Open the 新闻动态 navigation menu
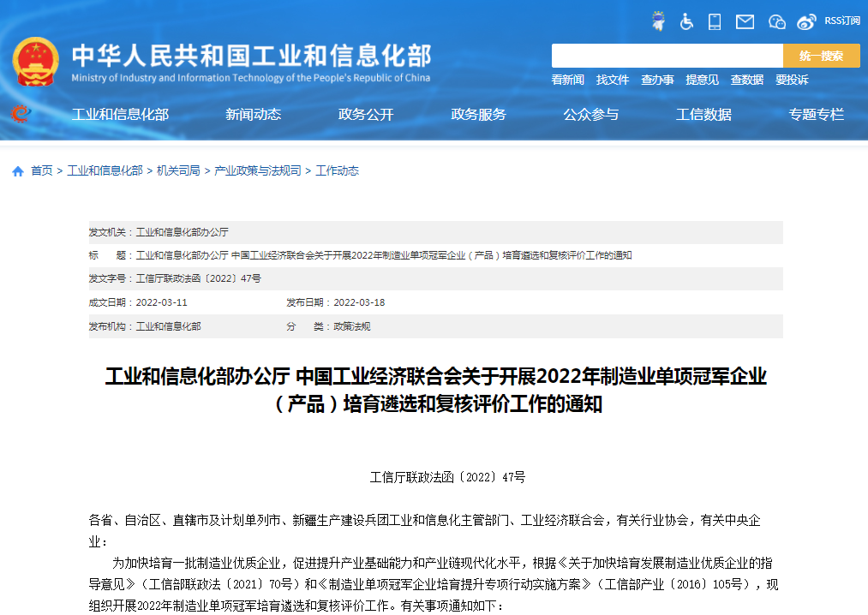Image resolution: width=868 pixels, height=615 pixels. [x=253, y=114]
